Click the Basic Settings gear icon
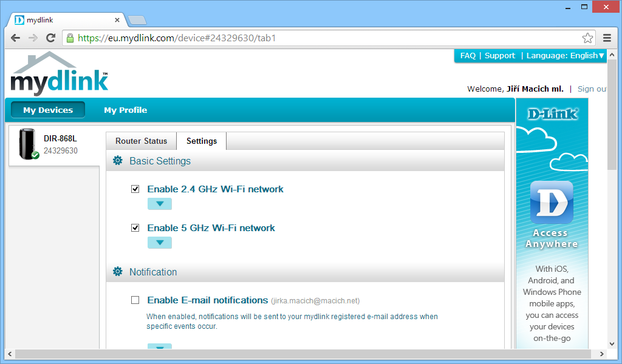The height and width of the screenshot is (364, 622). (x=118, y=161)
